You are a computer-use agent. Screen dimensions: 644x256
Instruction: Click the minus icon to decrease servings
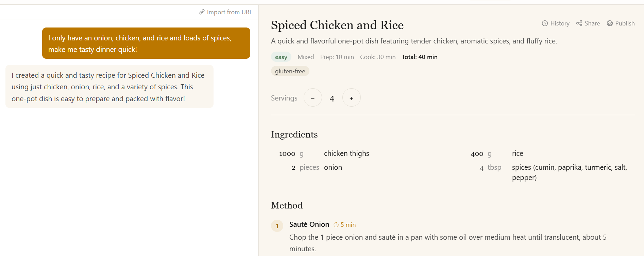312,97
